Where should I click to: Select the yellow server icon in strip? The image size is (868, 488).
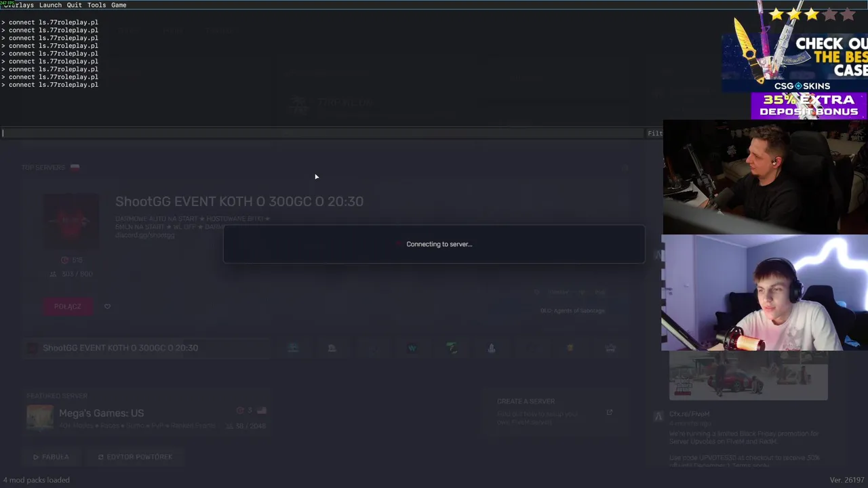pos(570,348)
